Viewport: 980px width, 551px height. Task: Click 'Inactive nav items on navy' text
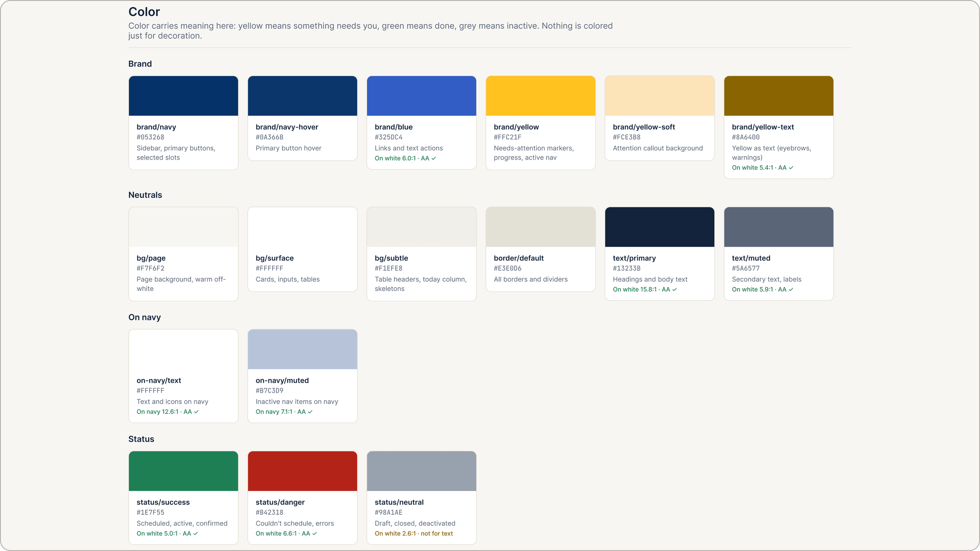pyautogui.click(x=297, y=402)
